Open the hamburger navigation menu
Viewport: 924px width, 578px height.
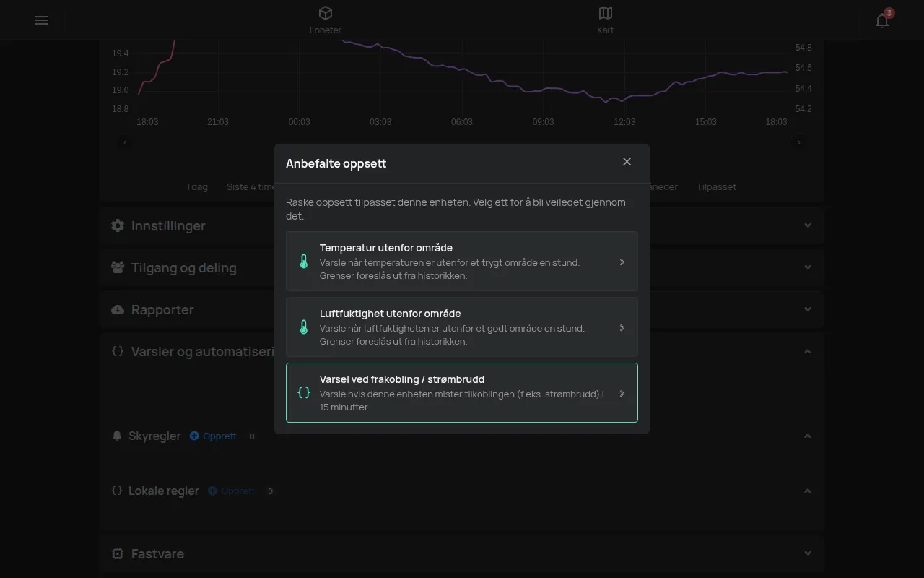(42, 20)
